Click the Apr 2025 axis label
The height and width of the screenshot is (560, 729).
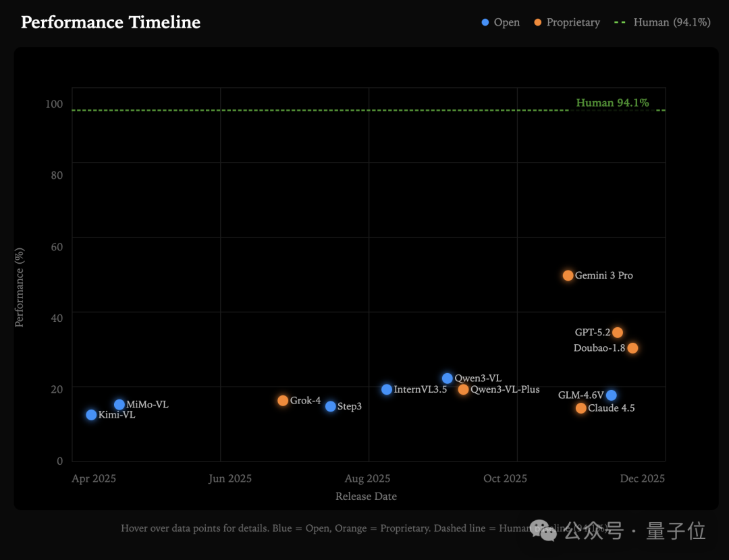pos(93,478)
